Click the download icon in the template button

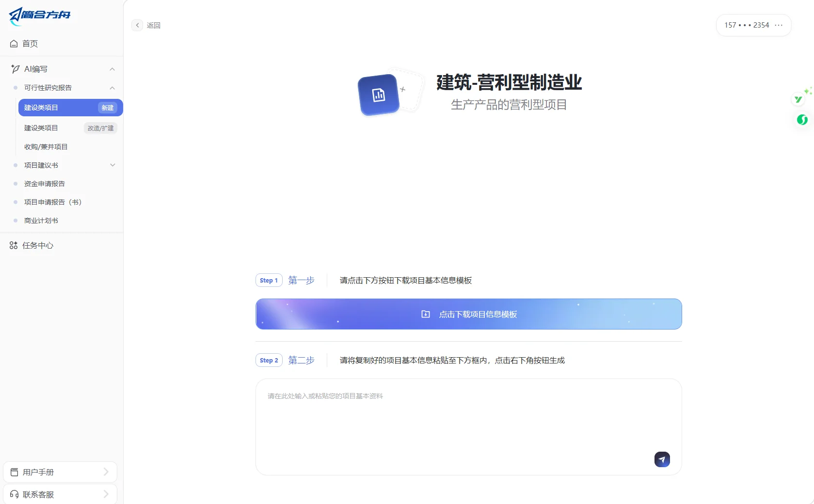[x=425, y=314]
